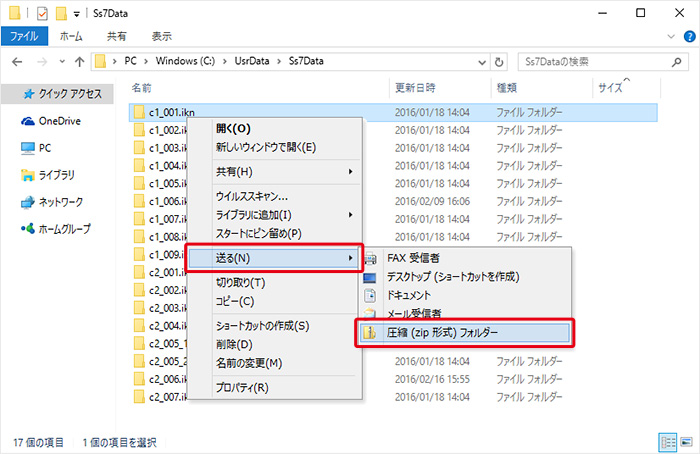Click the New folder quick access icon

pos(61,13)
